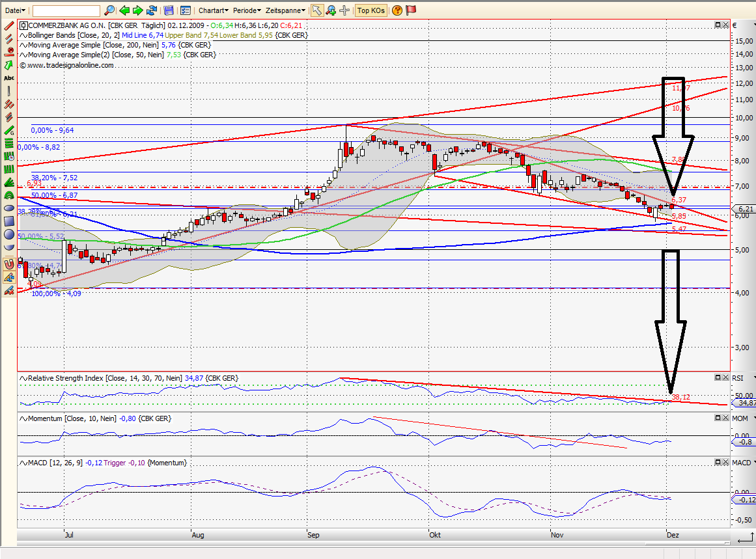Open the Periode dropdown
The height and width of the screenshot is (559, 756).
(x=246, y=10)
